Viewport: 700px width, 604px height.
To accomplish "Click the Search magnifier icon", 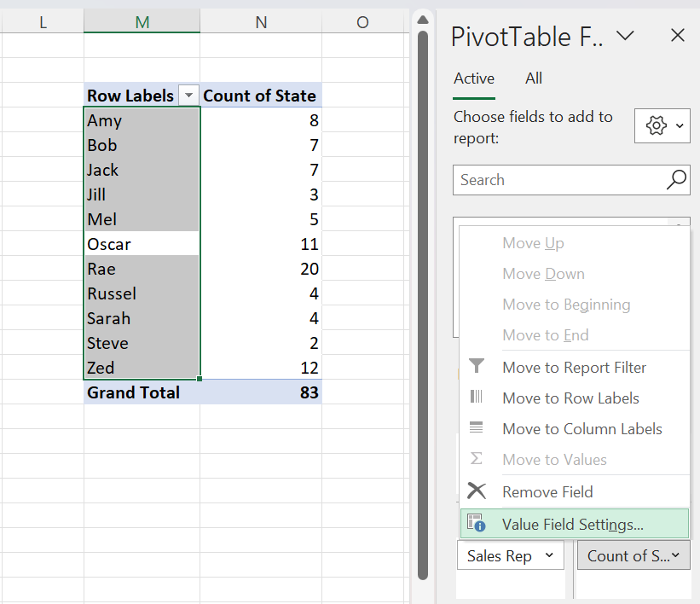I will click(x=675, y=180).
